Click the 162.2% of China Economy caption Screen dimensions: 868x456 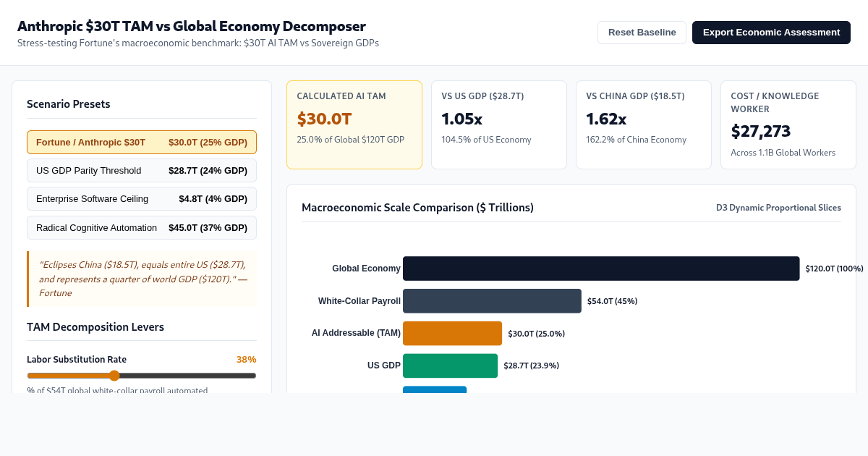[x=636, y=140]
